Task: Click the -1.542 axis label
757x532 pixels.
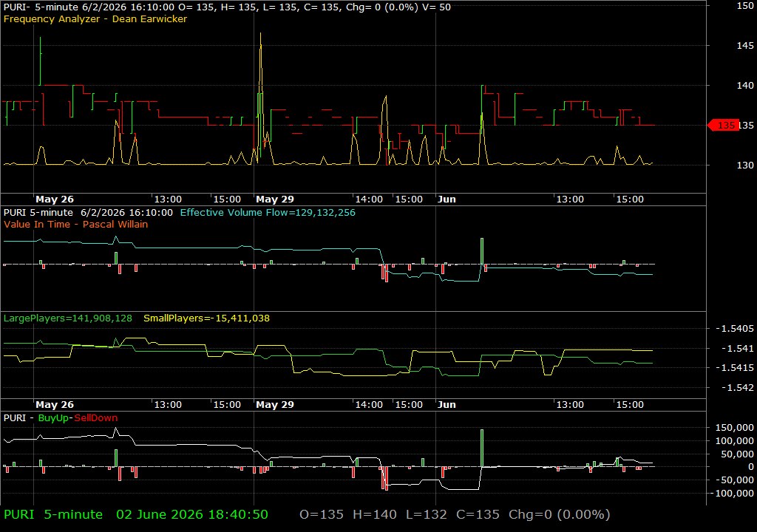Action: 737,387
